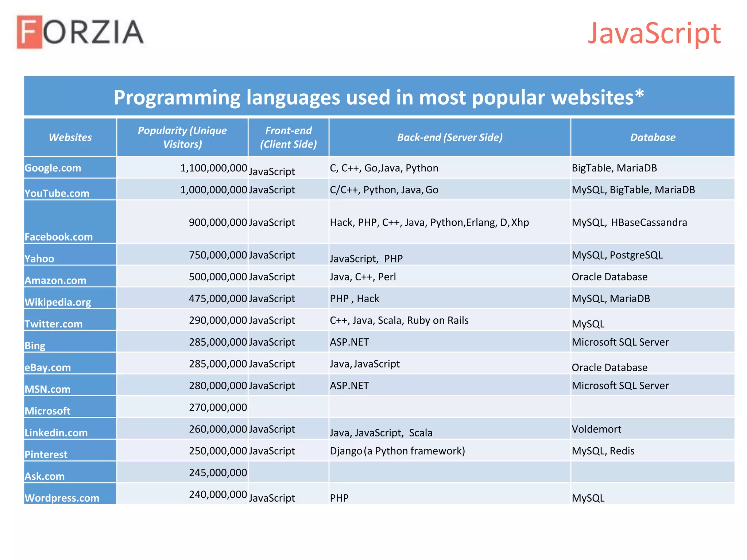Select the 270,000,000 visitors value
The width and height of the screenshot is (747, 560).
pyautogui.click(x=218, y=408)
